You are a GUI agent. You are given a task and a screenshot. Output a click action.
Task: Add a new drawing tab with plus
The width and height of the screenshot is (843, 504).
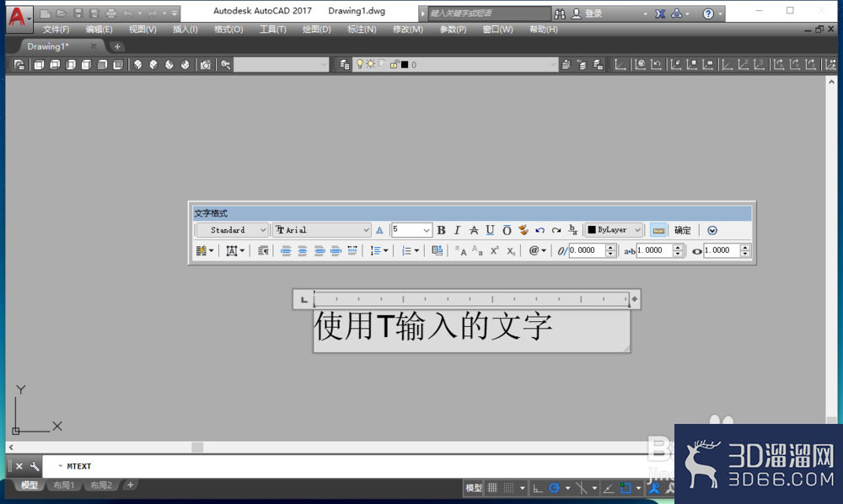pos(117,46)
